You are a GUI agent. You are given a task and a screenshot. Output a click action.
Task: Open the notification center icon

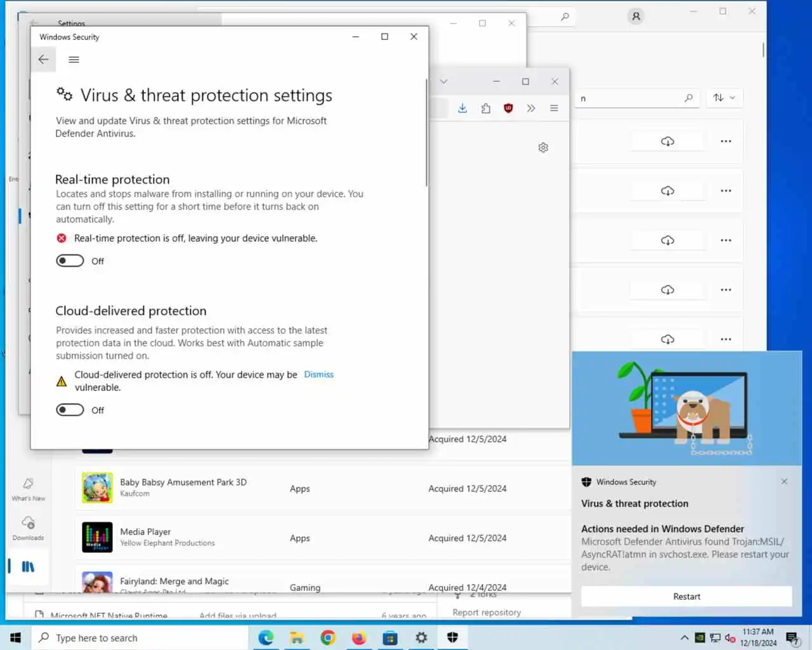[792, 638]
